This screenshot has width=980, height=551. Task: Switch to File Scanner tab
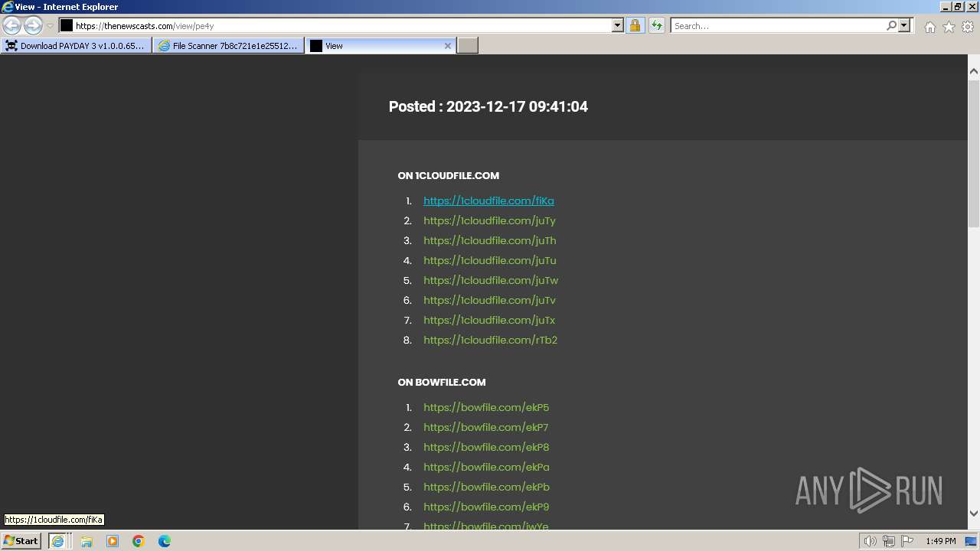click(228, 46)
